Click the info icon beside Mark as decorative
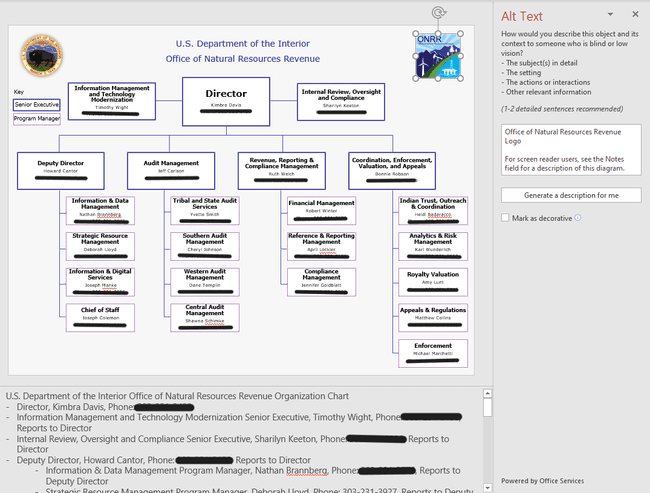The width and height of the screenshot is (650, 493). pyautogui.click(x=578, y=217)
